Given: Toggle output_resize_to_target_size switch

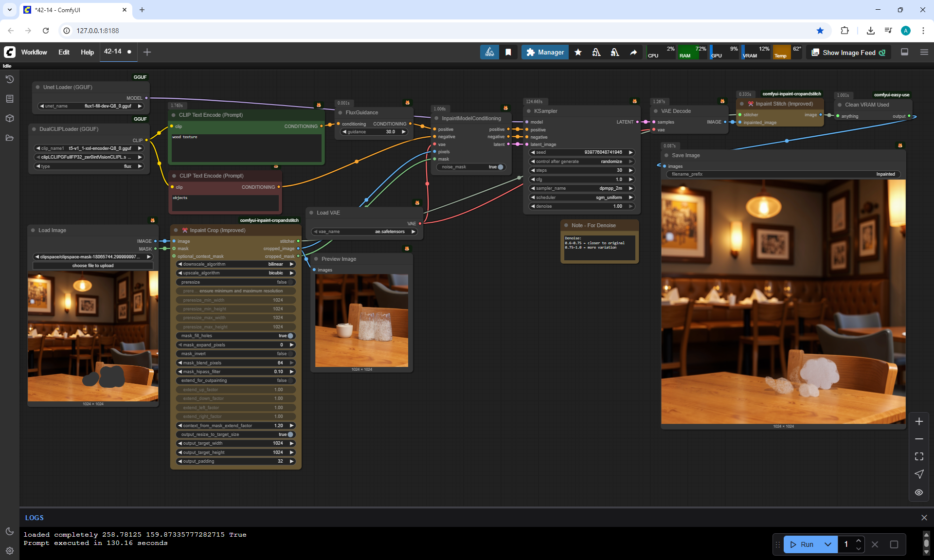Looking at the screenshot, I should tap(290, 434).
